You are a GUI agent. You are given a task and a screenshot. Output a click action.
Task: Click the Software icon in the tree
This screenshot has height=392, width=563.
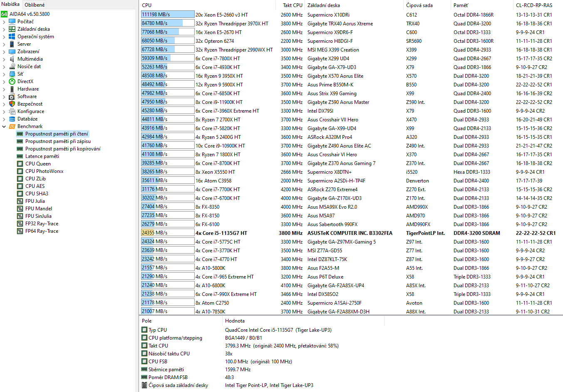(12, 96)
